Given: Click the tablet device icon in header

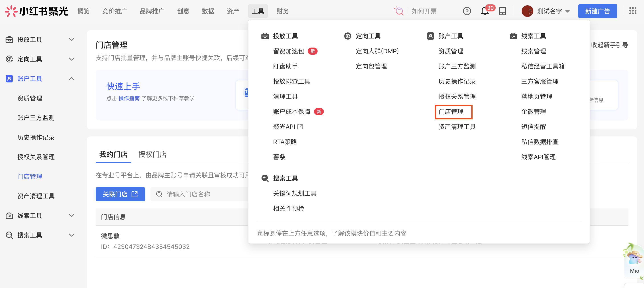Looking at the screenshot, I should tap(502, 11).
